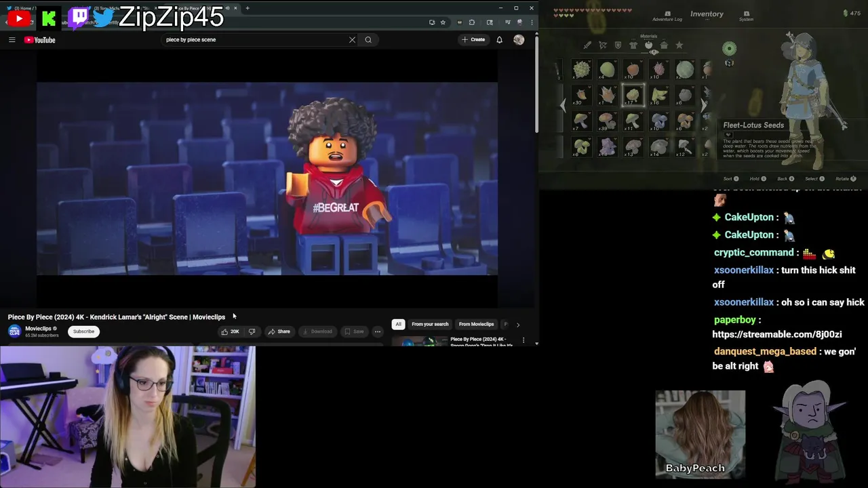Select the food cooking pot category icon

(664, 45)
